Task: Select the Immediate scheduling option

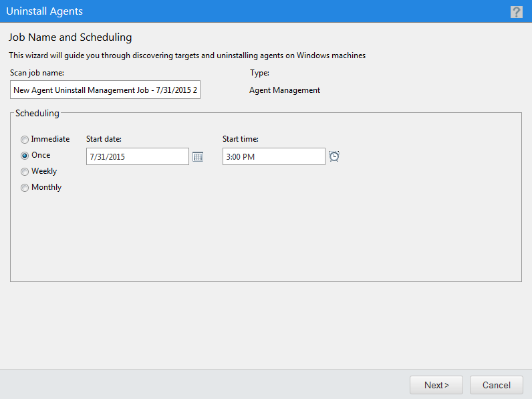Action: pyautogui.click(x=25, y=140)
